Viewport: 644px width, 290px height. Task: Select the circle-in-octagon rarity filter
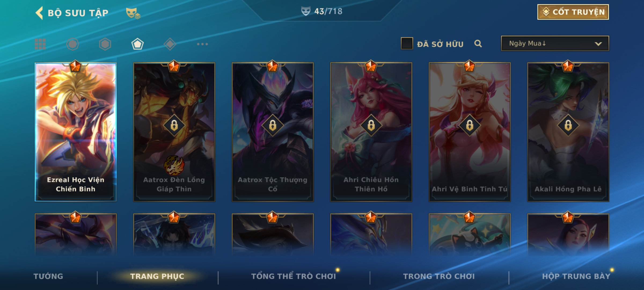tap(73, 44)
